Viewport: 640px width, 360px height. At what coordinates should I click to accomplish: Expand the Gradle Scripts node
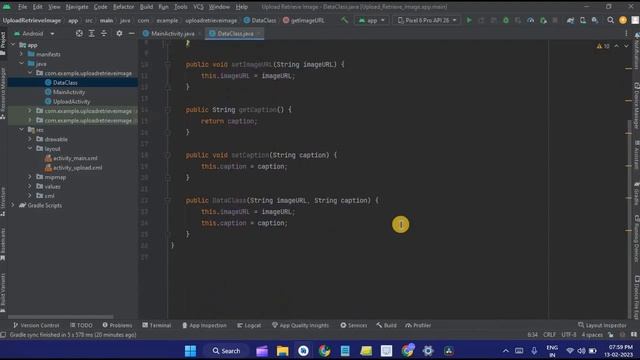pyautogui.click(x=13, y=205)
